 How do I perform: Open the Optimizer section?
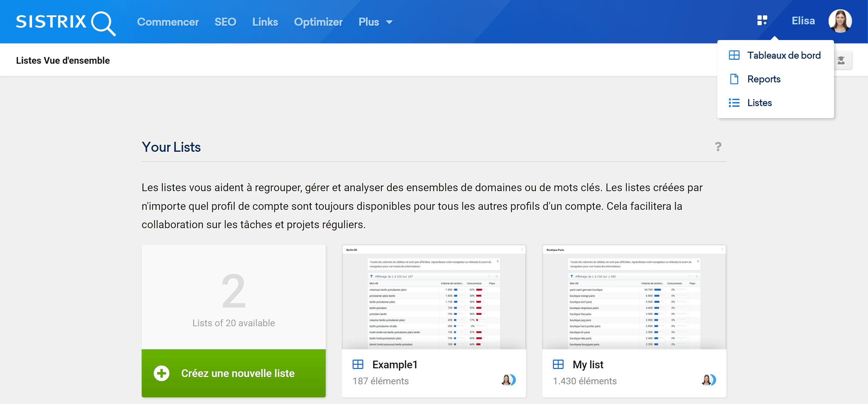click(x=318, y=22)
